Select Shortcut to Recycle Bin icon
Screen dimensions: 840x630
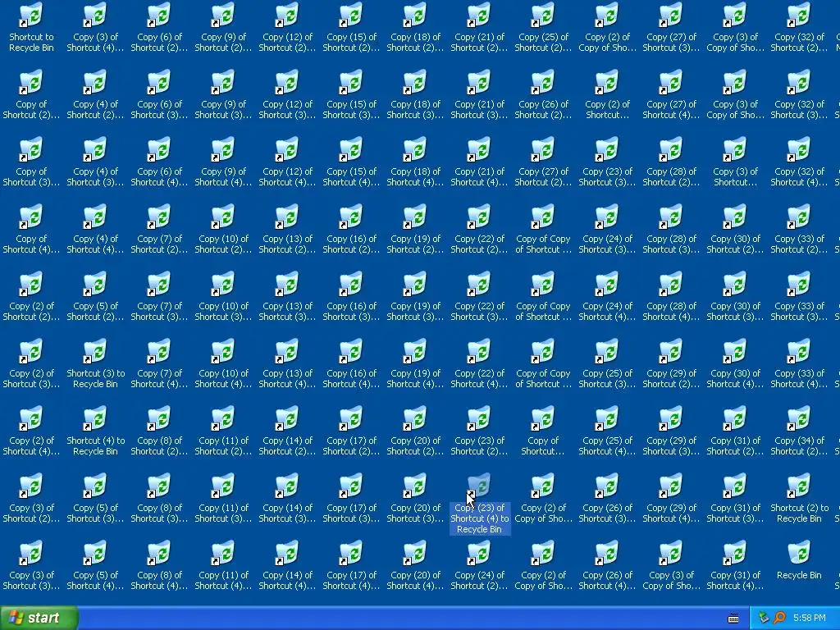point(31,27)
